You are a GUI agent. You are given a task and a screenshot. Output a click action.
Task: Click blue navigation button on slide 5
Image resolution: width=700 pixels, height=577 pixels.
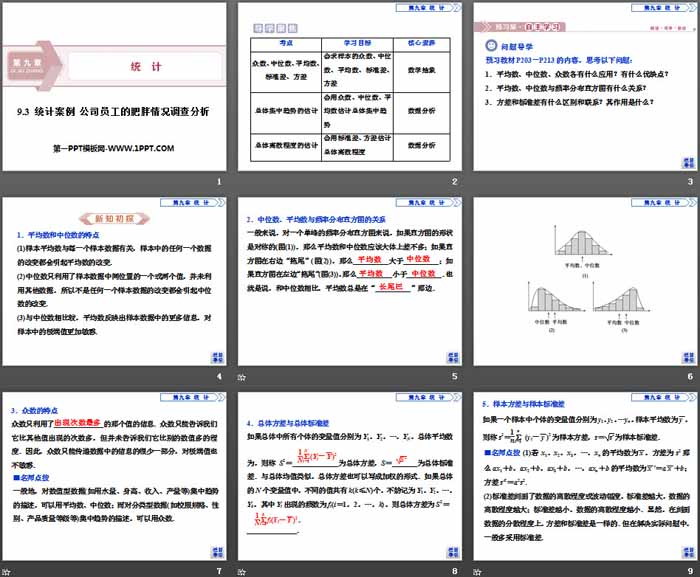[x=451, y=357]
